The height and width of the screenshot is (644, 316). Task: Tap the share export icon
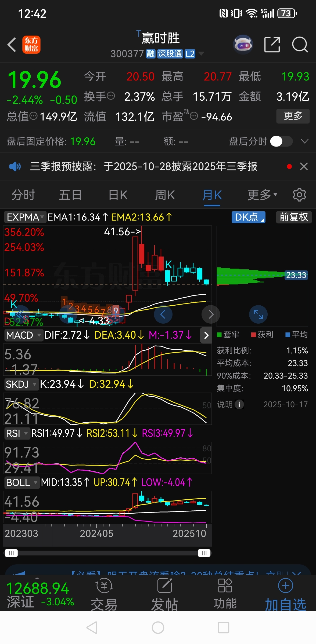(272, 44)
